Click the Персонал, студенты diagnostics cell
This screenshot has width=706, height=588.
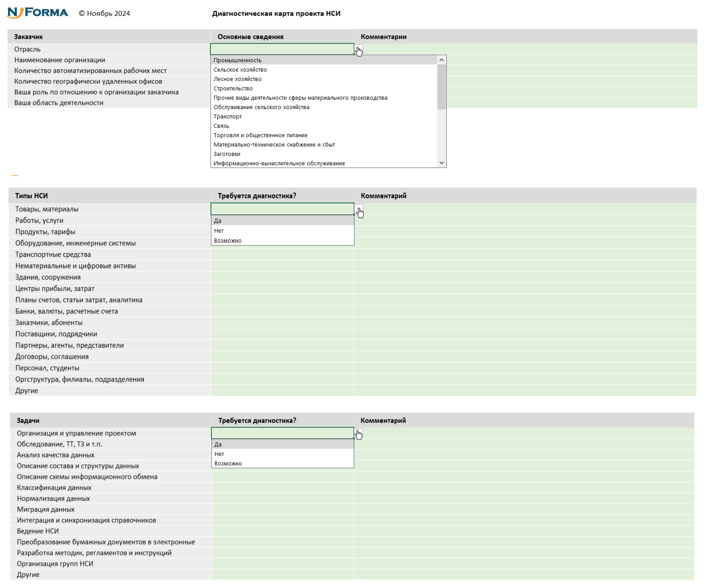click(283, 368)
